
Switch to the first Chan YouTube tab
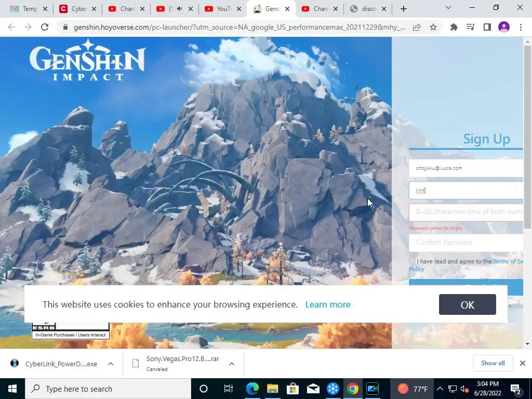(x=126, y=9)
